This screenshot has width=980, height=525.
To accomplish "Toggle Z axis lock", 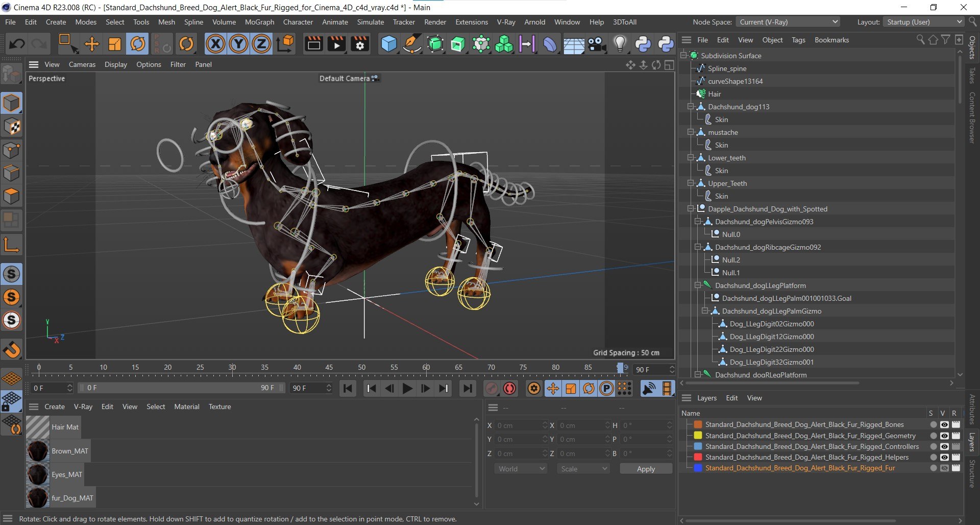I will (x=261, y=44).
